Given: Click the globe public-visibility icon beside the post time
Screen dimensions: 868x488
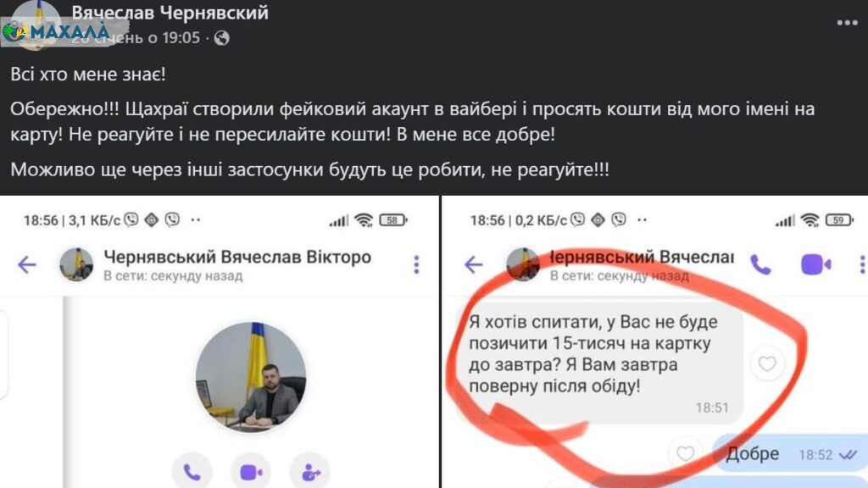Looking at the screenshot, I should [222, 38].
